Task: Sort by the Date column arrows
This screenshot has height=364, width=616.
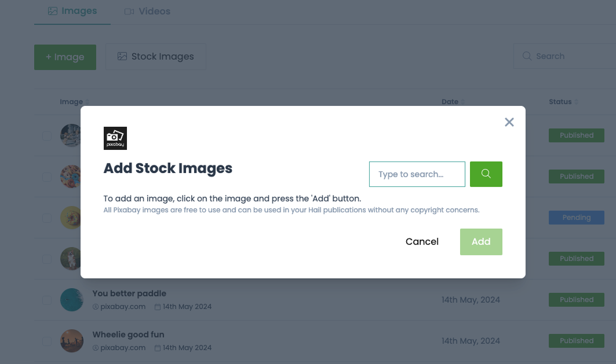Action: tap(463, 102)
